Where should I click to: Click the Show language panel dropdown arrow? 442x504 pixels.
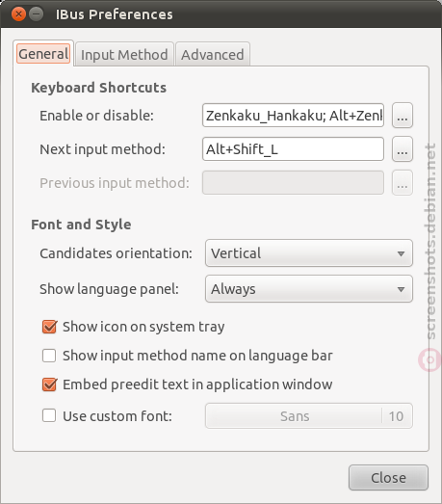[x=401, y=289]
